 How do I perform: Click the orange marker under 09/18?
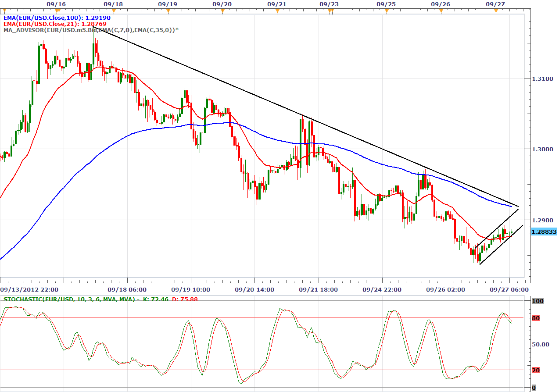coord(113,11)
